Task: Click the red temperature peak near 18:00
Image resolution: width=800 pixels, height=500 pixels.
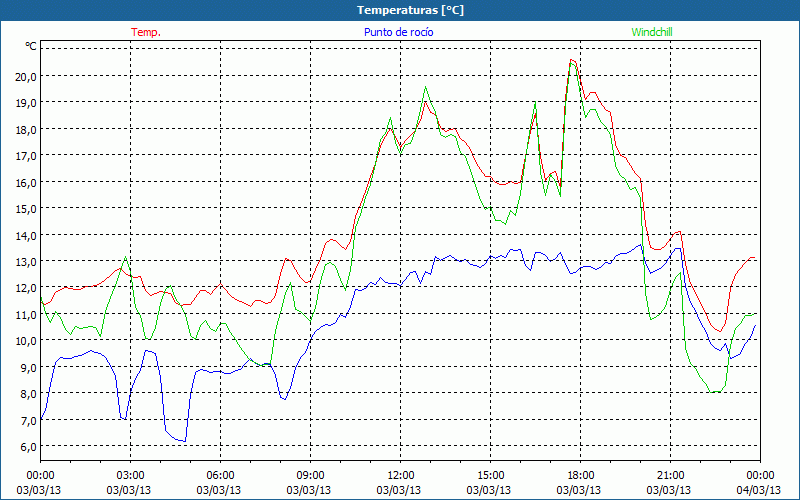Action: 571,60
